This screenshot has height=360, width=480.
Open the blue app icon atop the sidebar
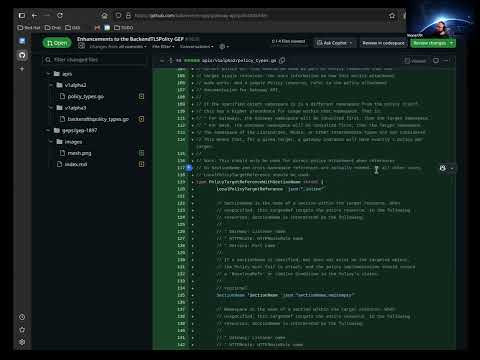pos(22,41)
